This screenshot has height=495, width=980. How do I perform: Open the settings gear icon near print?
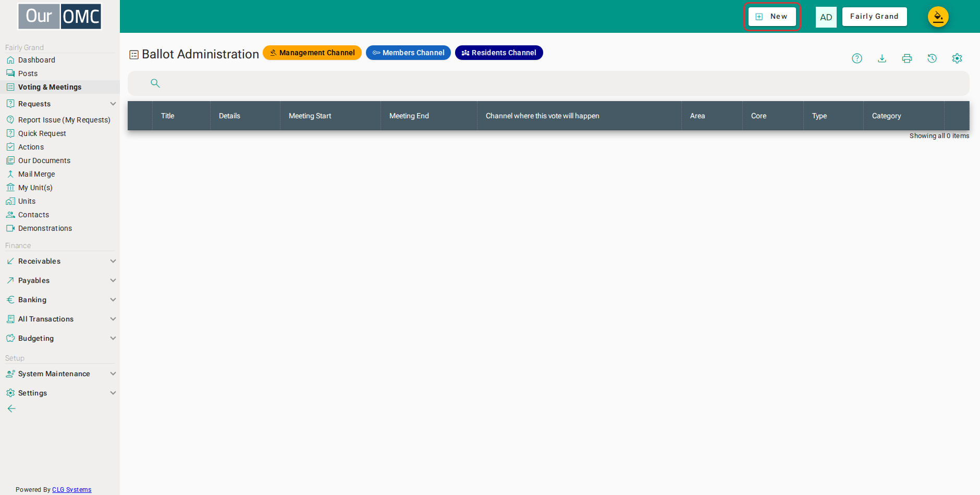[x=957, y=58]
